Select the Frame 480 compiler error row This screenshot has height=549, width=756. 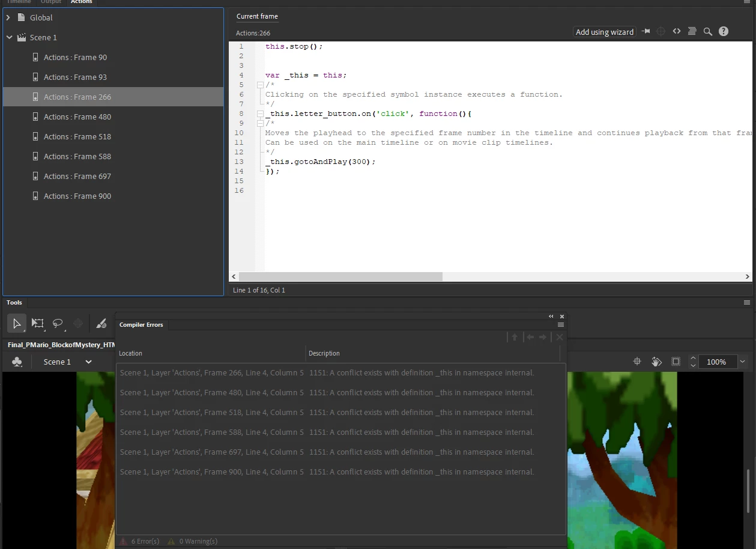[340, 392]
